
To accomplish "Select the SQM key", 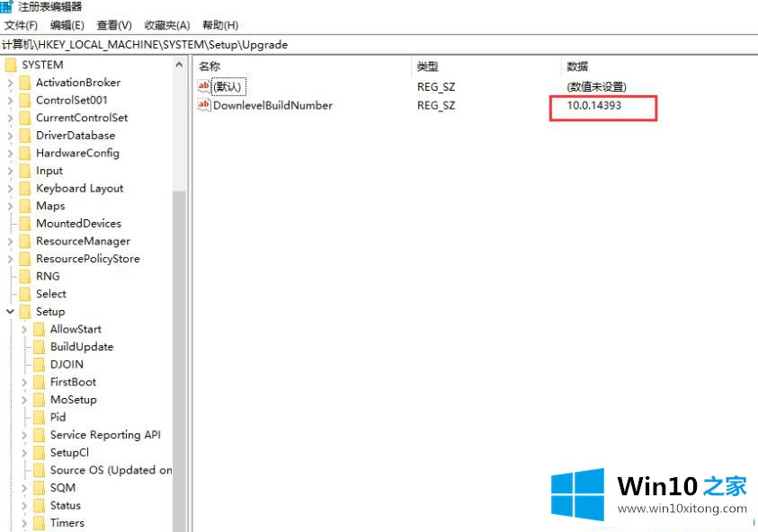I will click(63, 488).
